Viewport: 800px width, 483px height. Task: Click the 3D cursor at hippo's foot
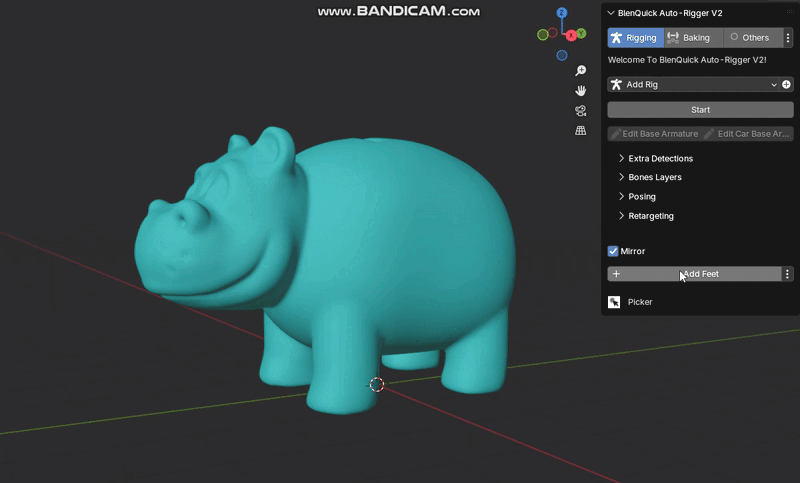point(377,385)
